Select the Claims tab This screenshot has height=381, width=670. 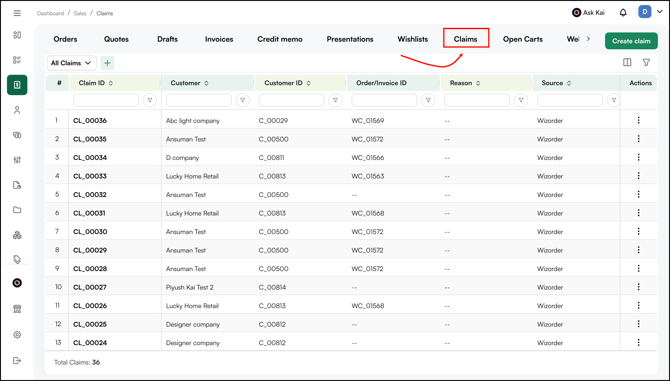click(465, 39)
